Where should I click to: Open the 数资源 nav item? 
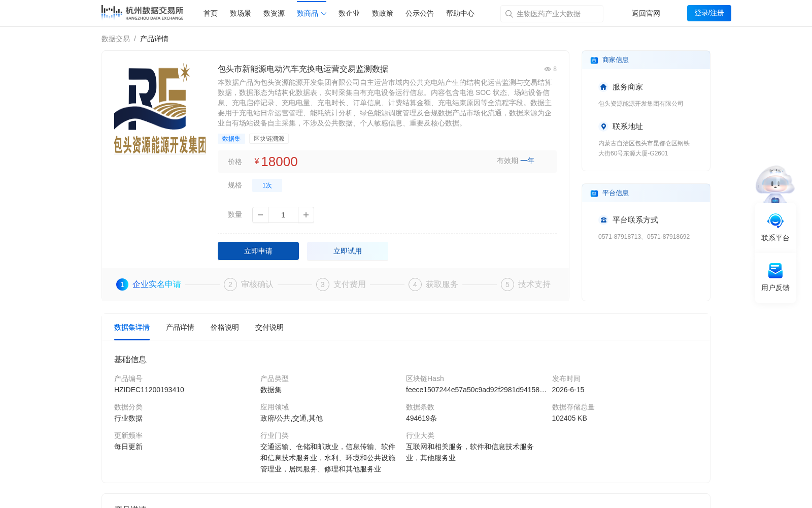pos(274,14)
